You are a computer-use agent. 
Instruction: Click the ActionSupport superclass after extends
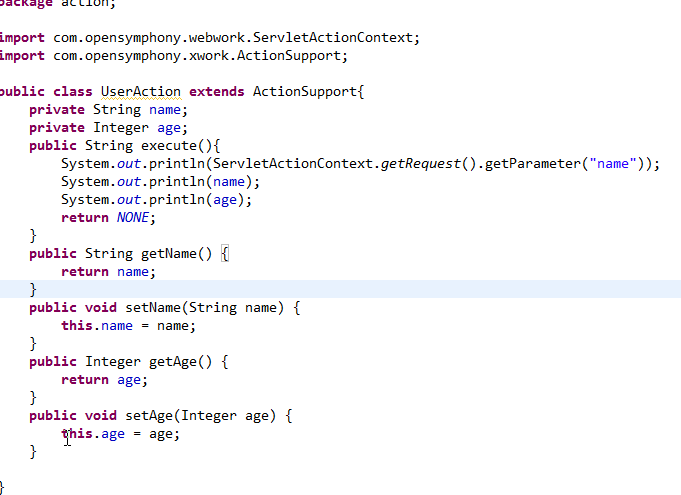point(304,92)
